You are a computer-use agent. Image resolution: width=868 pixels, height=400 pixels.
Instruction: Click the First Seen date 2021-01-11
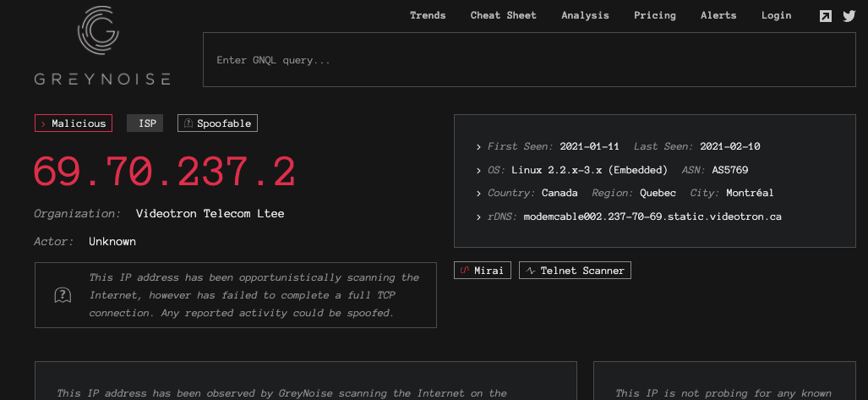(590, 147)
